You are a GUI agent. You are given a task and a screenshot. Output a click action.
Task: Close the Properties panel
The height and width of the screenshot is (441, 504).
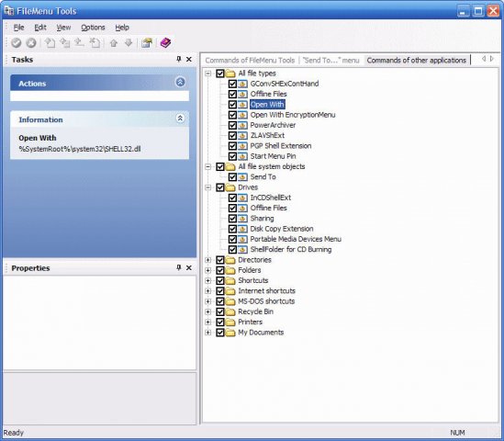[189, 267]
